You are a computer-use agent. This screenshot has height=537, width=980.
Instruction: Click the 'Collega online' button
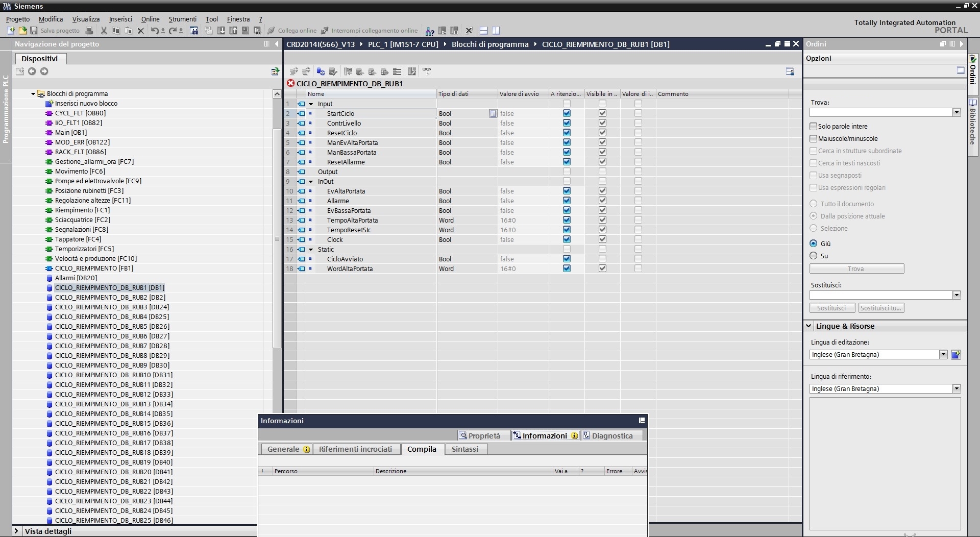tap(292, 31)
